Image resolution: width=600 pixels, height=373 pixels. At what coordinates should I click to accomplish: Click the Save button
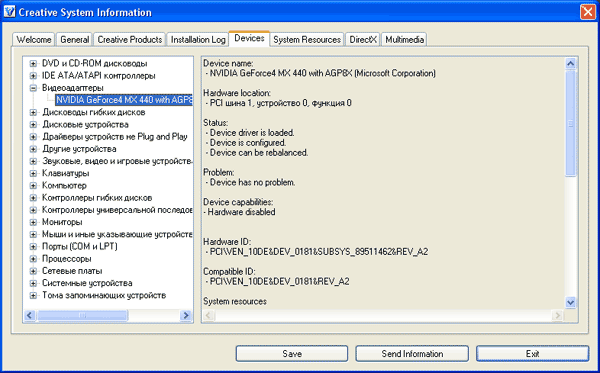coord(292,353)
